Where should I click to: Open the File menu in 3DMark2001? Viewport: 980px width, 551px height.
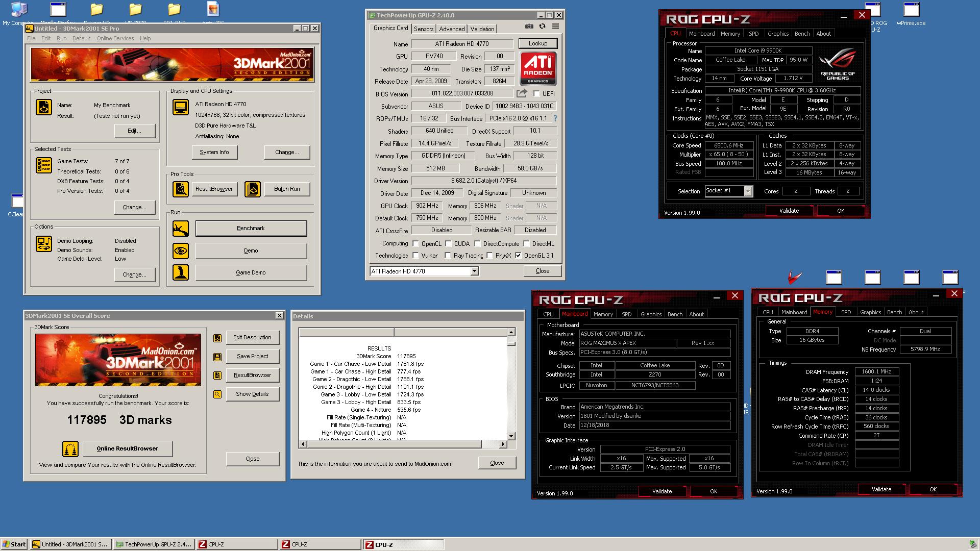31,38
